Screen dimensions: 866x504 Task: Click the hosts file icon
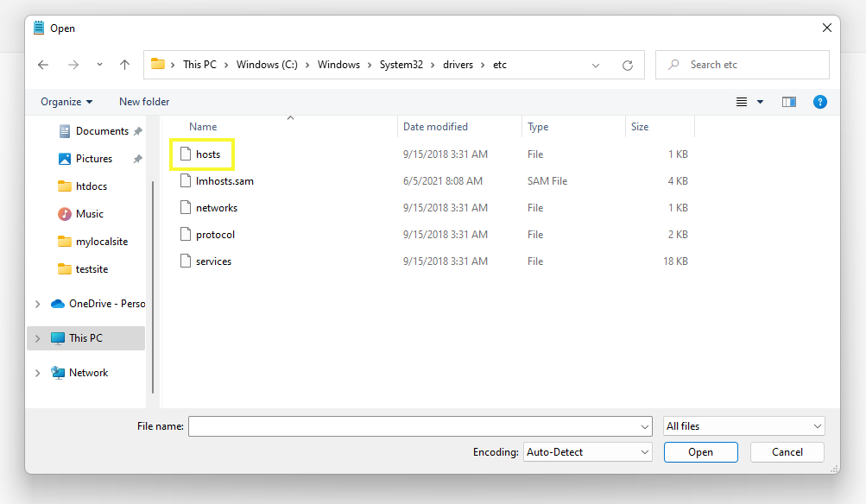[186, 154]
